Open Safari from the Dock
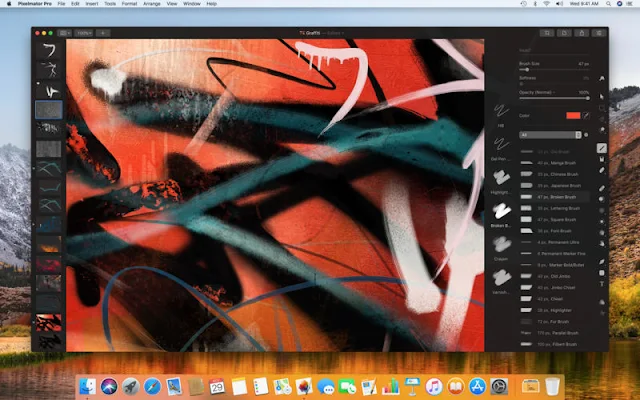The image size is (640, 400). point(152,386)
